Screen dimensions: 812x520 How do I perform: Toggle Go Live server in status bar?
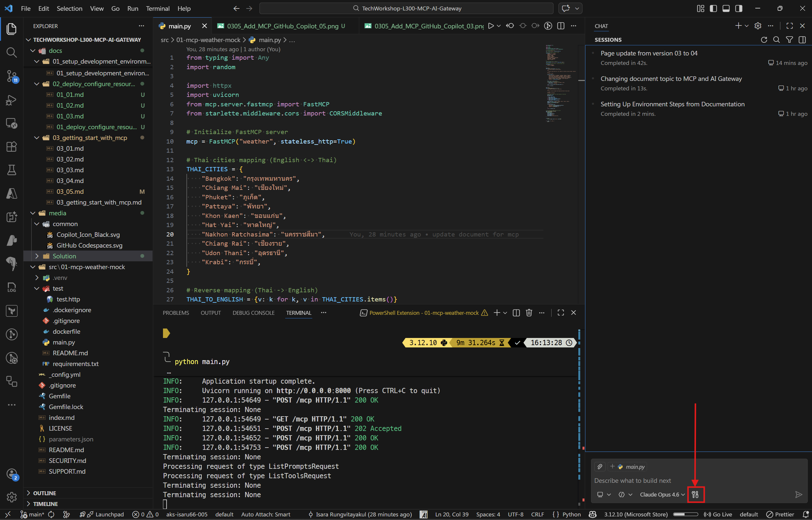point(718,514)
